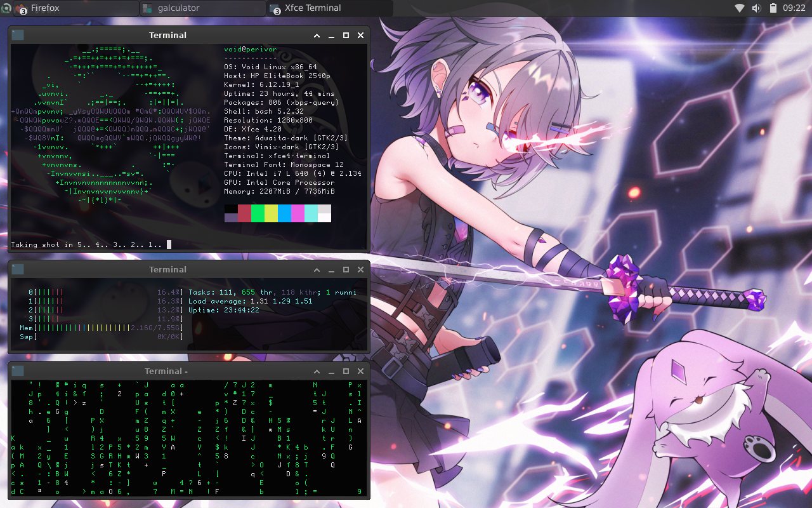Click the htop Swp usage meter
This screenshot has width=812, height=508.
point(101,337)
